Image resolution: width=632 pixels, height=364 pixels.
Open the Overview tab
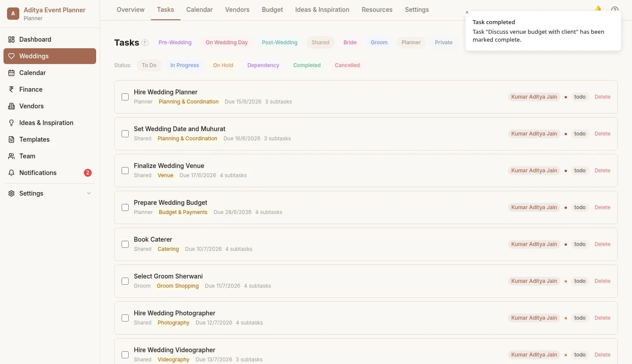[130, 10]
